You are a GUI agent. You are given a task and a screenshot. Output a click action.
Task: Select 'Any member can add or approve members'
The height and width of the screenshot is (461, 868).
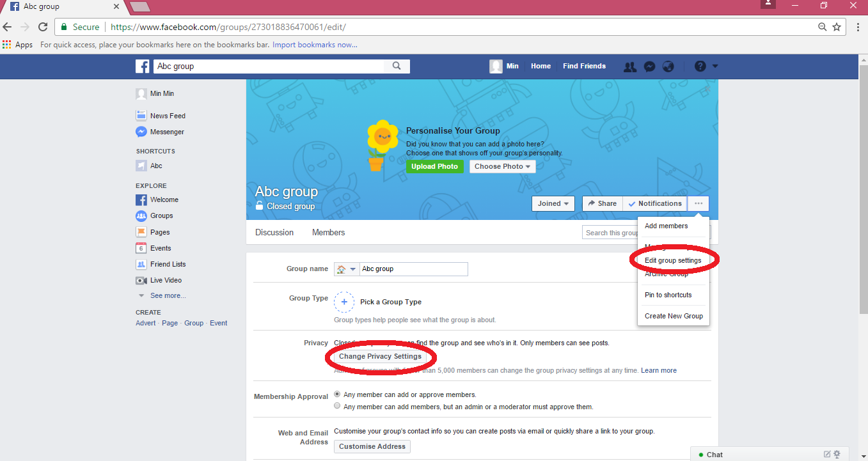coord(337,395)
